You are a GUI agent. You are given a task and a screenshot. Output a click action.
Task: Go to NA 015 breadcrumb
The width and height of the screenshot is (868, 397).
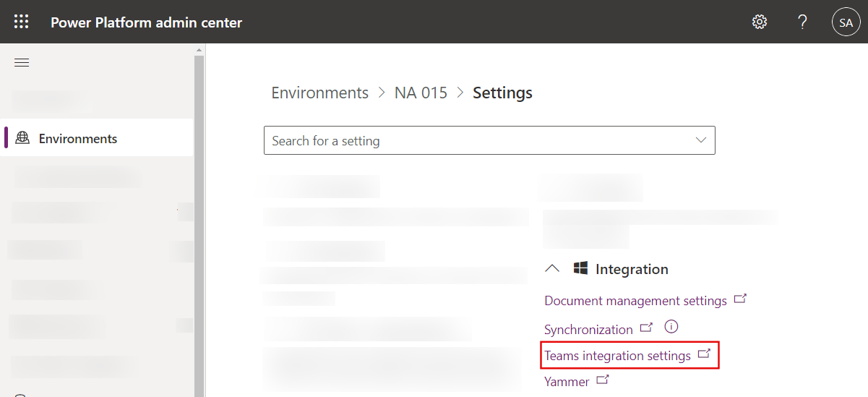(x=421, y=93)
